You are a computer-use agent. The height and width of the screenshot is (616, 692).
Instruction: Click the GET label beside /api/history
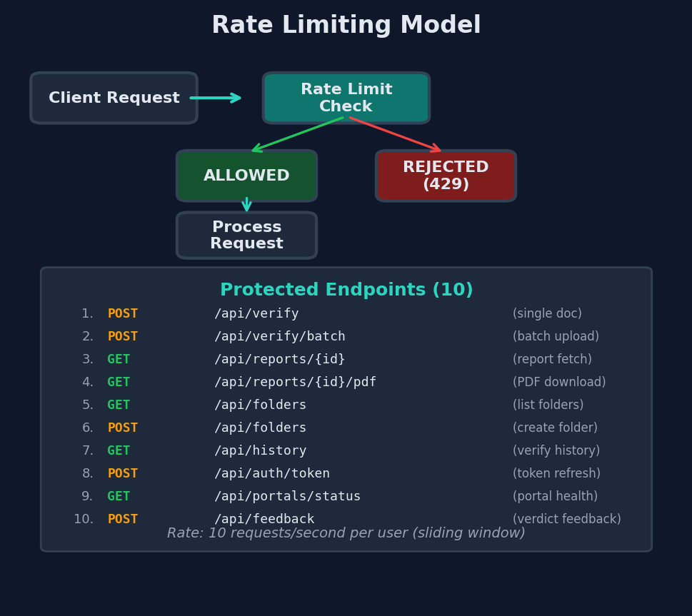pos(118,450)
